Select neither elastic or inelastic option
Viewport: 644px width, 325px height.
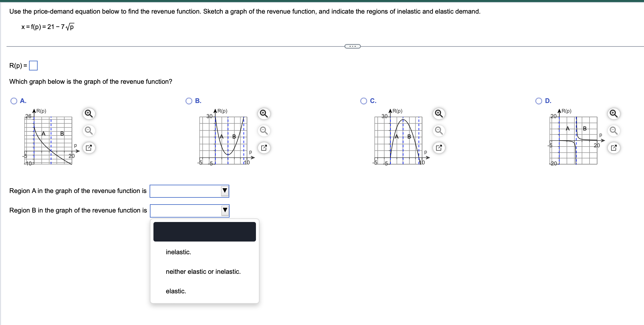203,271
